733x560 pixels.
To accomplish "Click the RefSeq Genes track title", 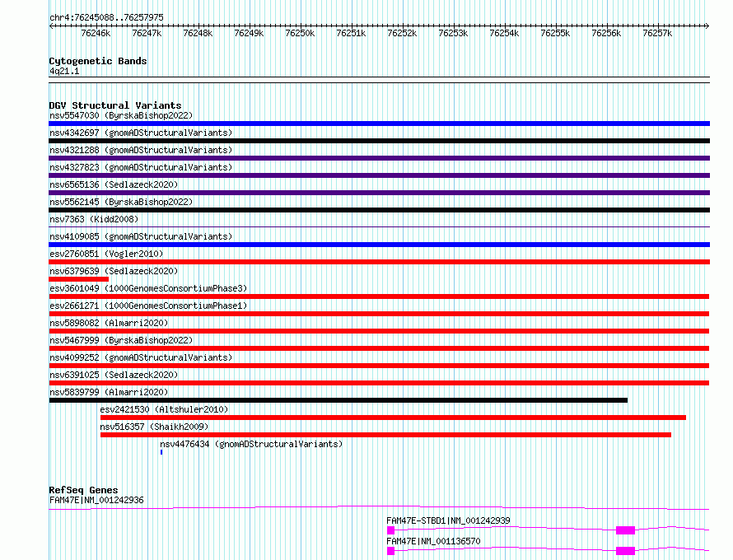I will [x=83, y=490].
